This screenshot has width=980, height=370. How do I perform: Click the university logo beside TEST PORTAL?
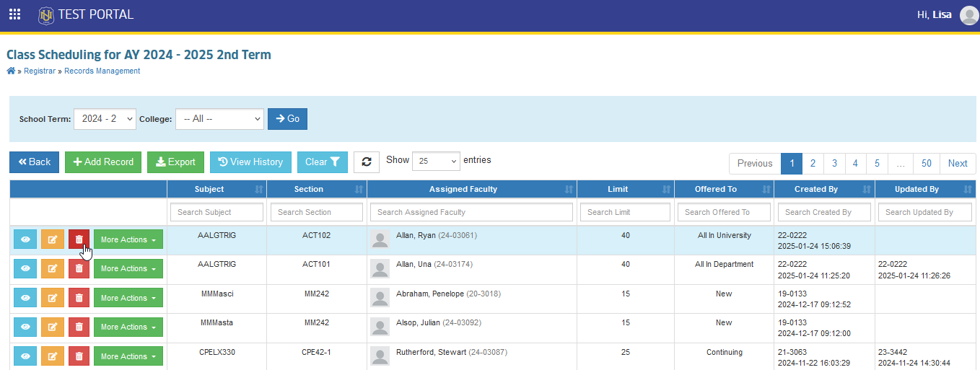point(46,14)
